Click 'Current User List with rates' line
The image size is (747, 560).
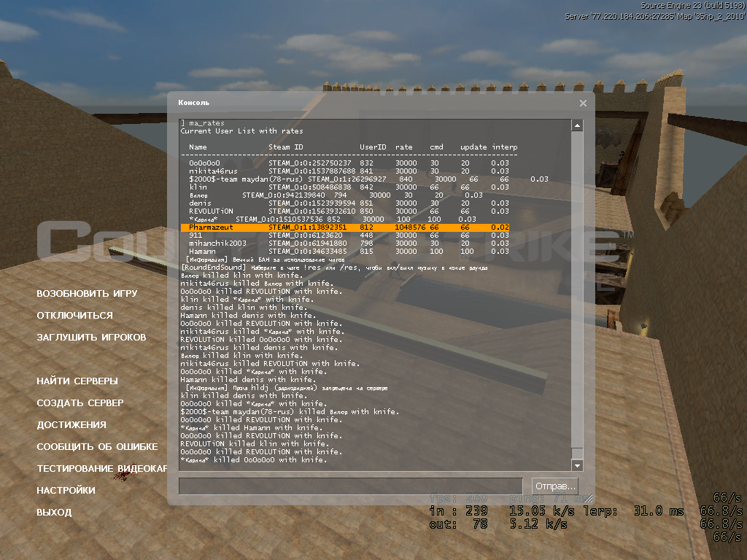point(241,131)
